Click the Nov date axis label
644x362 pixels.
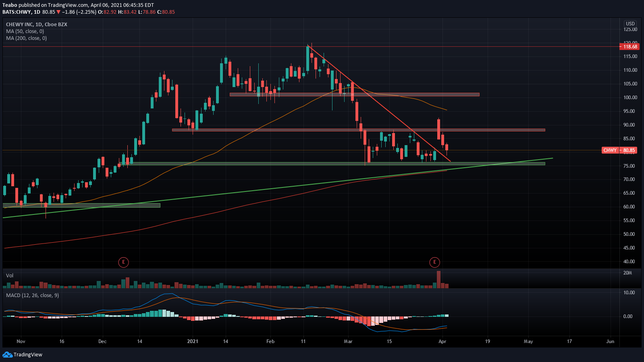(21, 341)
